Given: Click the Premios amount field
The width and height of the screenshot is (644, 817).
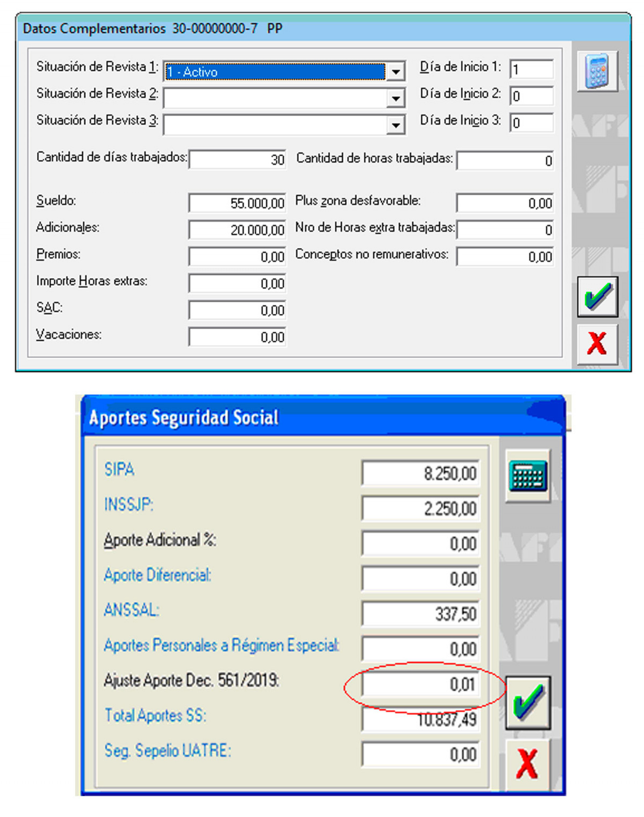Looking at the screenshot, I should [237, 256].
